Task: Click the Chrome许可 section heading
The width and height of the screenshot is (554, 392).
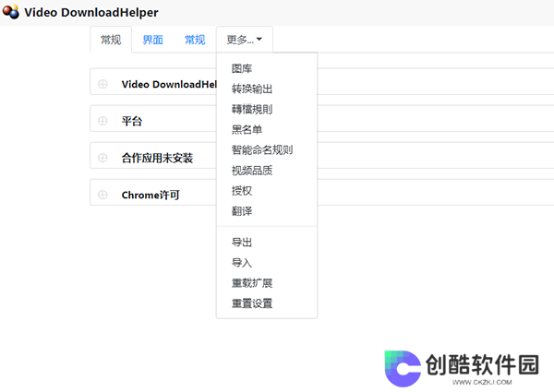Action: 151,195
